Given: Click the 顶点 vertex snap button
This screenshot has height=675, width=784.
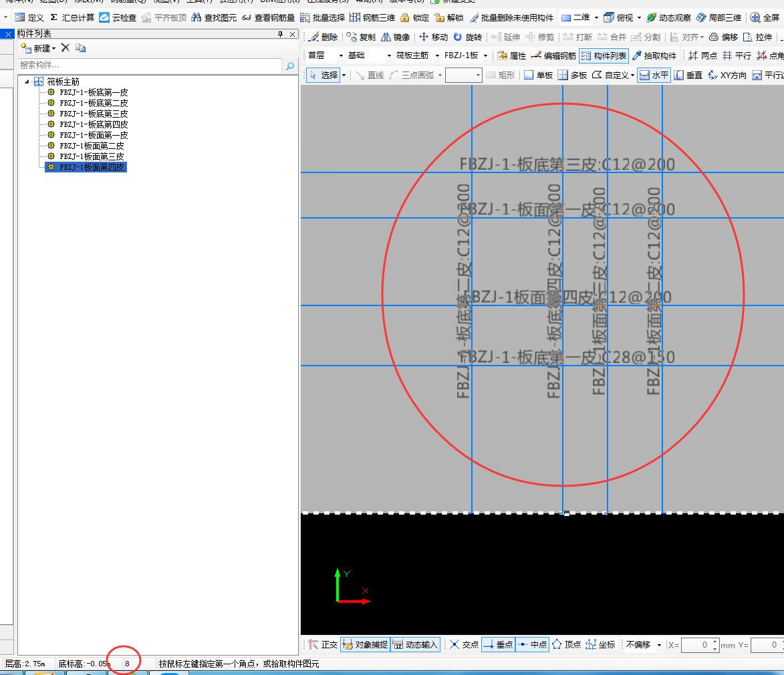Looking at the screenshot, I should pos(567,644).
